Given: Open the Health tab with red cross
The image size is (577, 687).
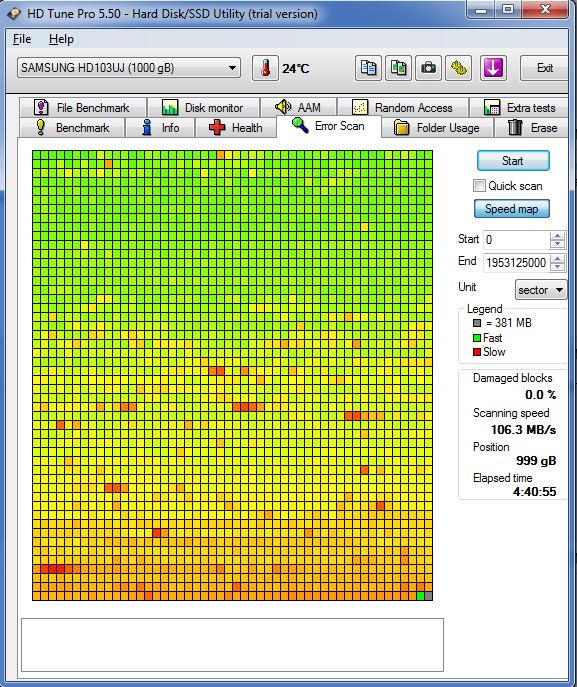Looking at the screenshot, I should pos(236,128).
